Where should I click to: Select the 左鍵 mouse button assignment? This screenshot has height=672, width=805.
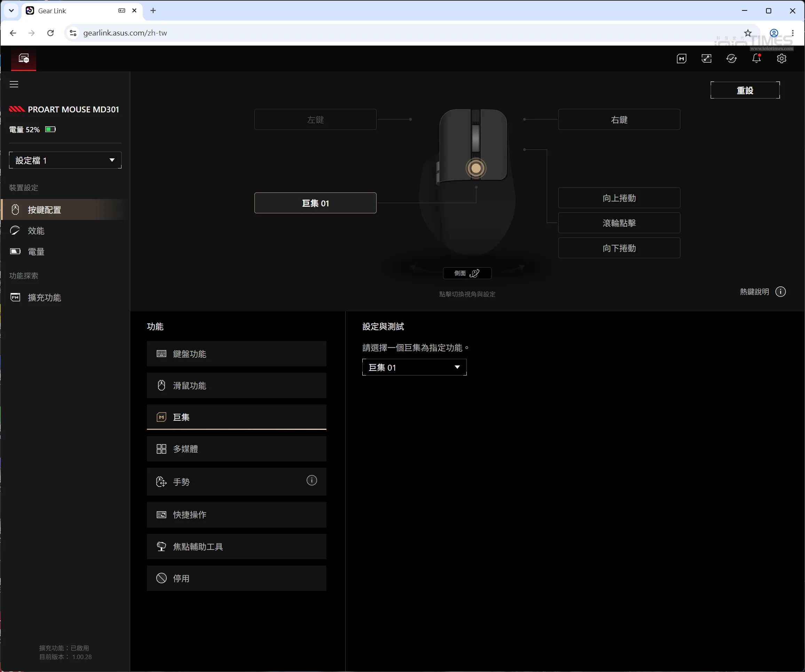point(315,120)
